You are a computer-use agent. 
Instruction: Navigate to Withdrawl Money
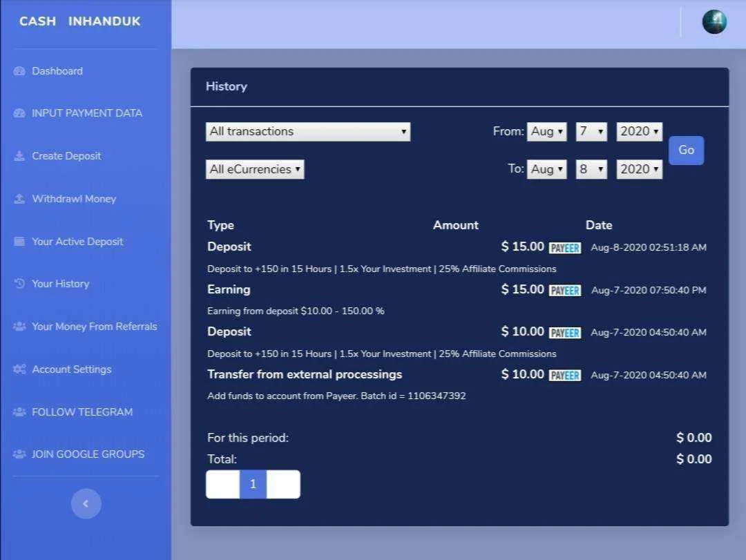click(x=74, y=199)
